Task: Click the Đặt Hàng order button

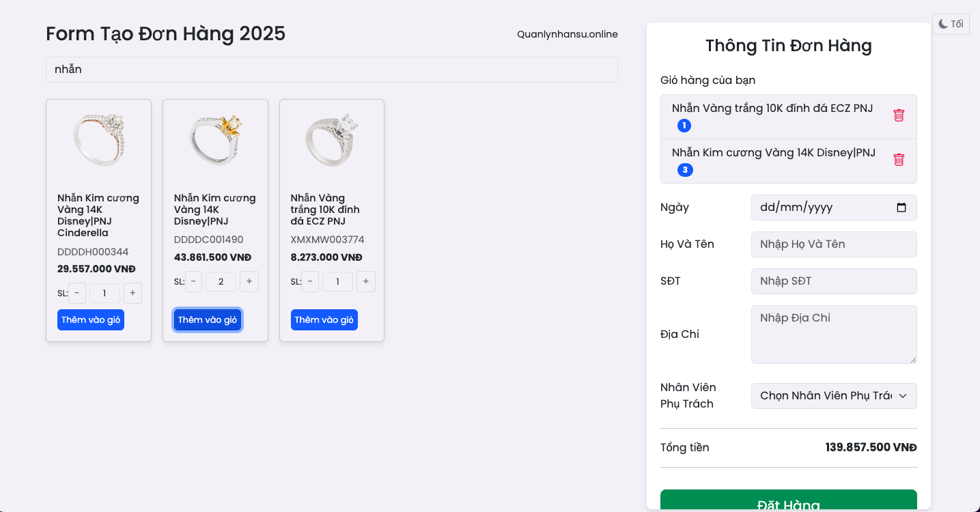Action: (x=789, y=501)
